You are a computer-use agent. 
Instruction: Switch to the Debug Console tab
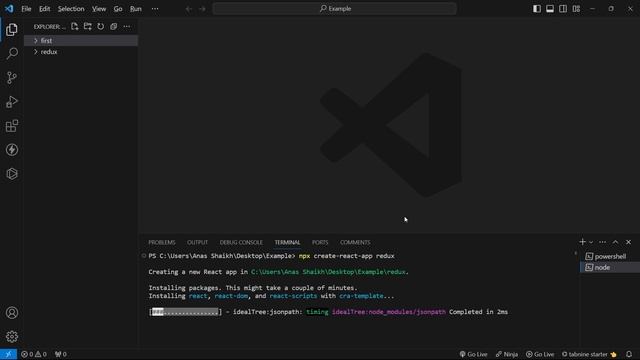(241, 242)
